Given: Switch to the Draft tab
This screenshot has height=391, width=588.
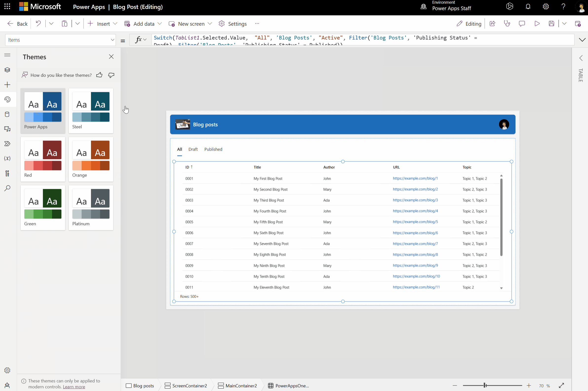Looking at the screenshot, I should click(x=193, y=149).
